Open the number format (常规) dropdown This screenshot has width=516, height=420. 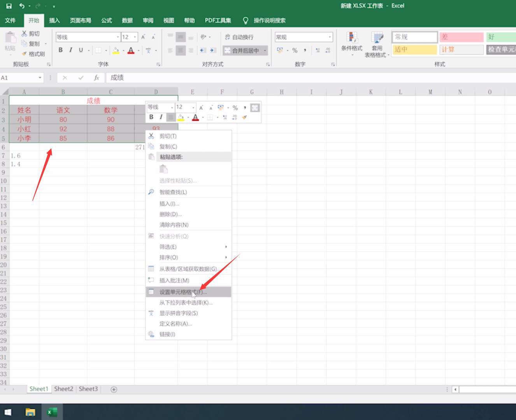pos(330,37)
